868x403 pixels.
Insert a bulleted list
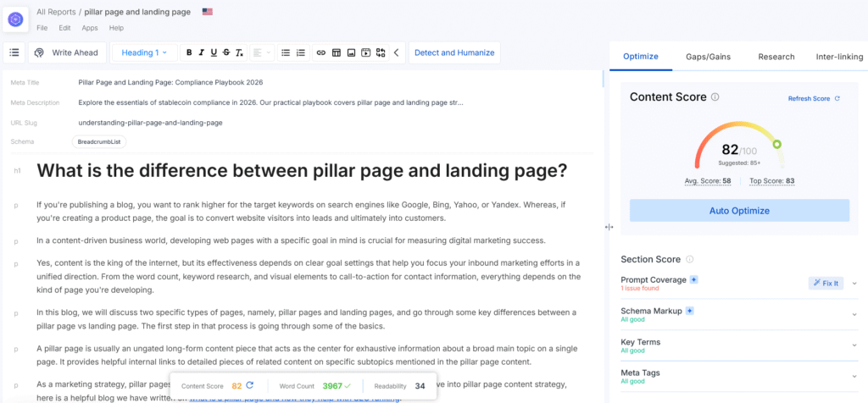[x=286, y=52]
